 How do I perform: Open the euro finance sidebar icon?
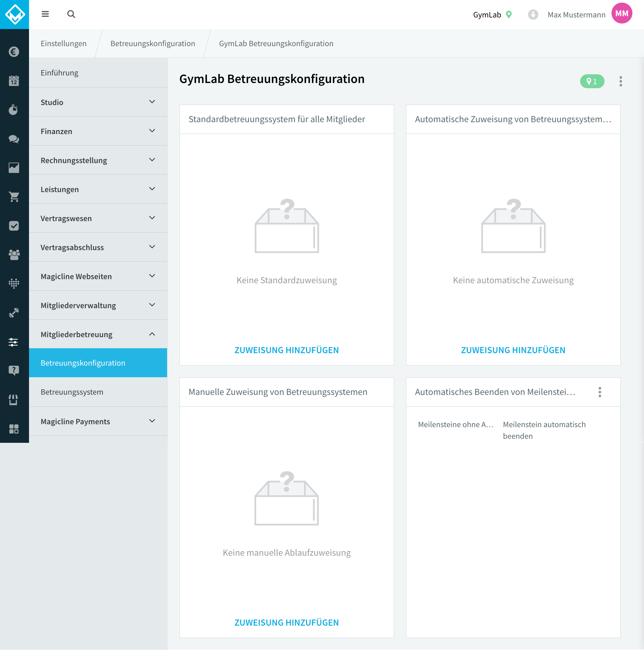(14, 52)
